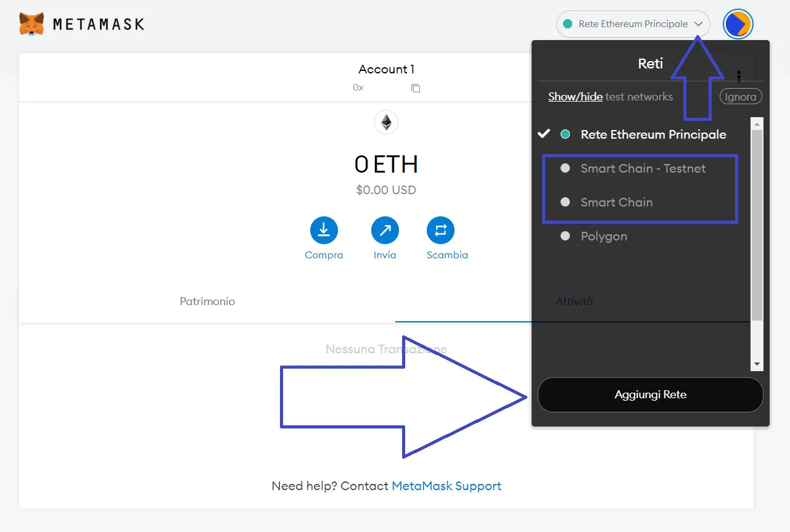790x532 pixels.
Task: Click the Scambia swap icon button
Action: [440, 231]
